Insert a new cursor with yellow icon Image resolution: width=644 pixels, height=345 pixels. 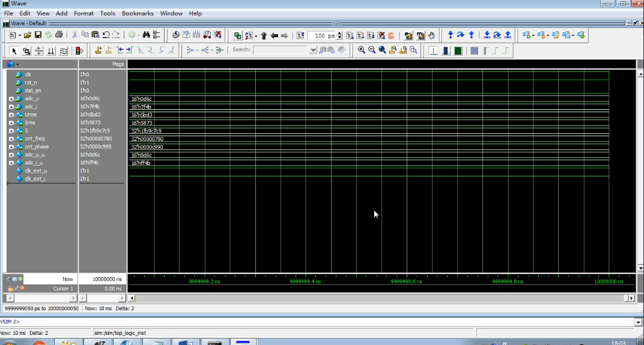point(98,50)
